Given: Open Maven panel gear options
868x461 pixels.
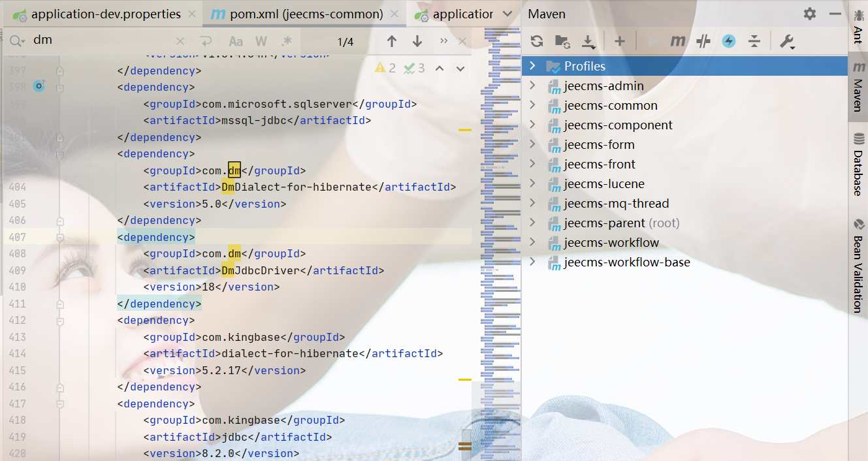Looking at the screenshot, I should [x=810, y=14].
